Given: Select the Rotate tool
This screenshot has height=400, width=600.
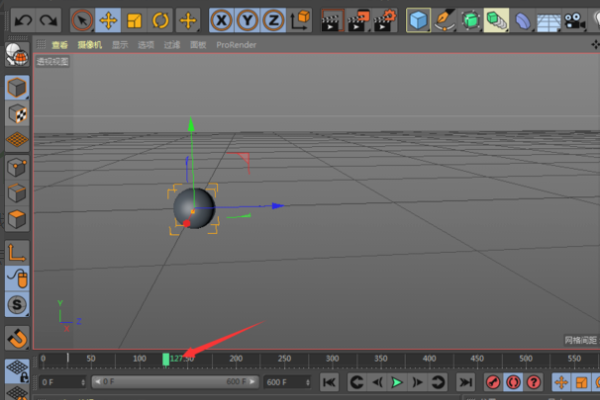Looking at the screenshot, I should point(161,19).
